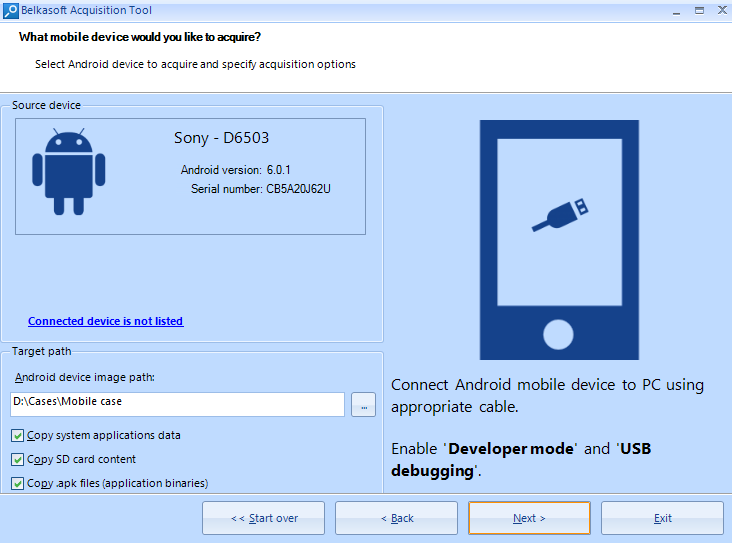The height and width of the screenshot is (543, 732).
Task: Click the Start over button
Action: 263,518
